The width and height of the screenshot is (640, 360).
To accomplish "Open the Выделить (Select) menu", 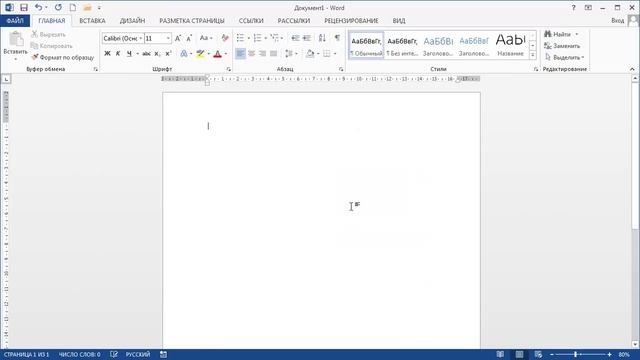I will (x=564, y=57).
